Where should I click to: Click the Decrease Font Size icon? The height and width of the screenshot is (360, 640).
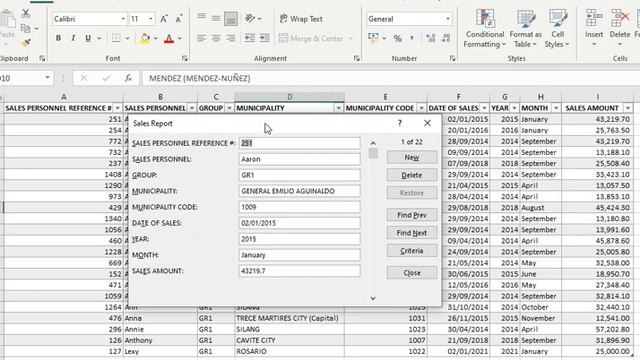tap(179, 19)
